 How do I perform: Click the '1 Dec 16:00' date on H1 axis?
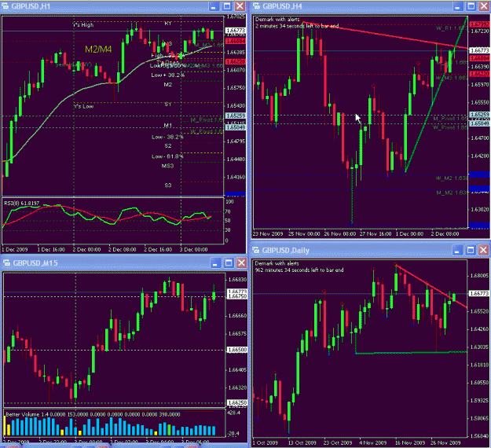pos(51,250)
